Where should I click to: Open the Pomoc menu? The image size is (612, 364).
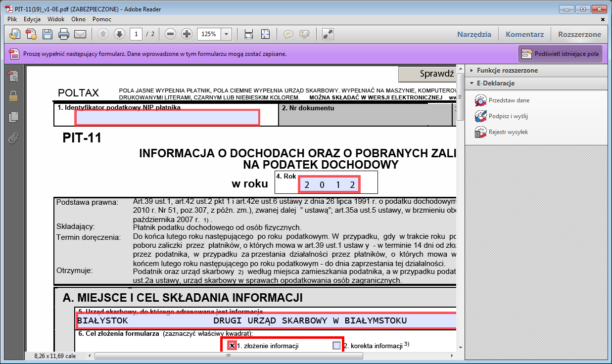102,19
